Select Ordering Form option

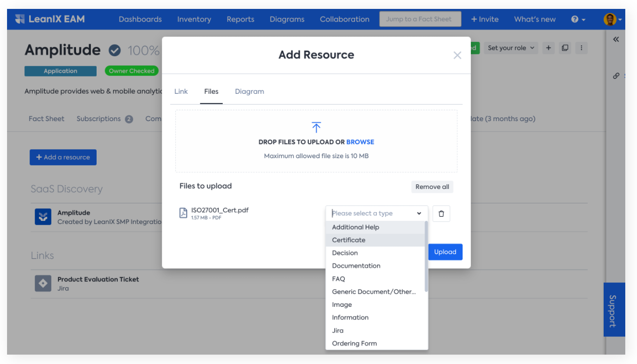[375, 343]
